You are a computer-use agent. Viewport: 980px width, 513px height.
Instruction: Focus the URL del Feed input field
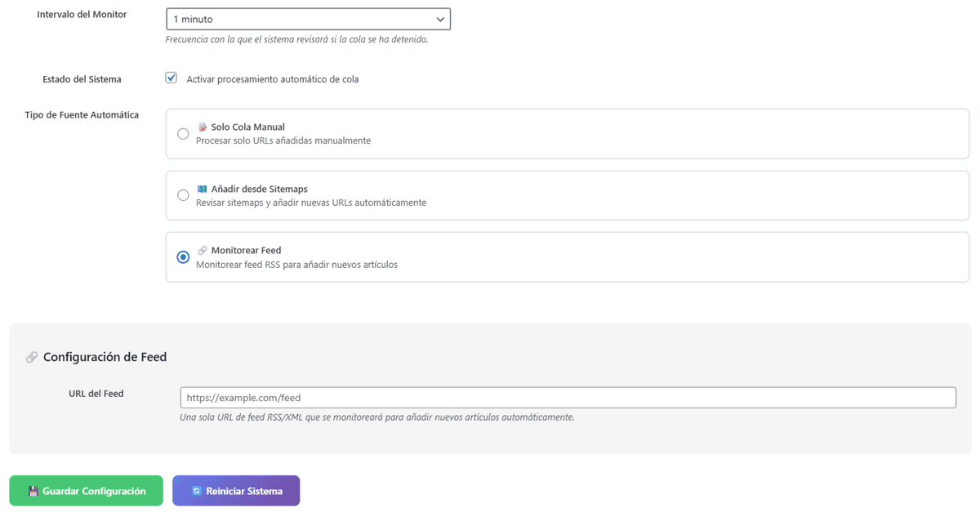click(x=568, y=398)
